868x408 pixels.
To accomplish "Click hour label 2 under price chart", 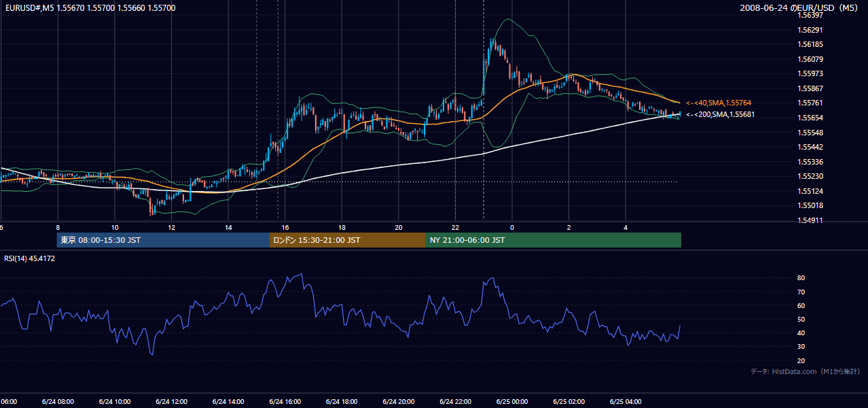I will [x=569, y=227].
